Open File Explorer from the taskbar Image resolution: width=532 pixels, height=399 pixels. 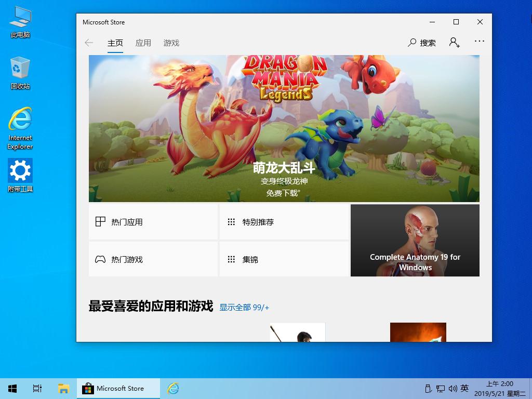[63, 389]
